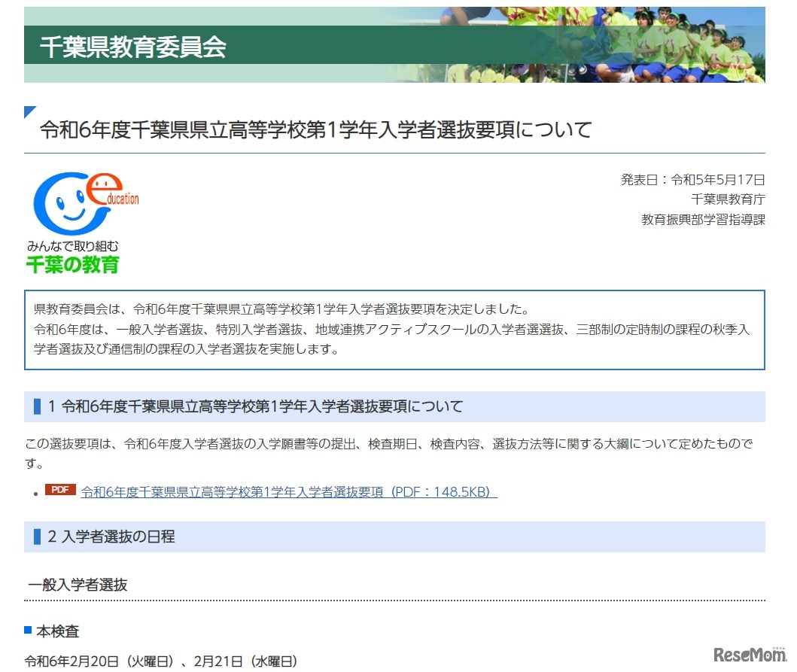Click the 一般入学者選抜 subheading
The height and width of the screenshot is (672, 797).
(x=78, y=585)
